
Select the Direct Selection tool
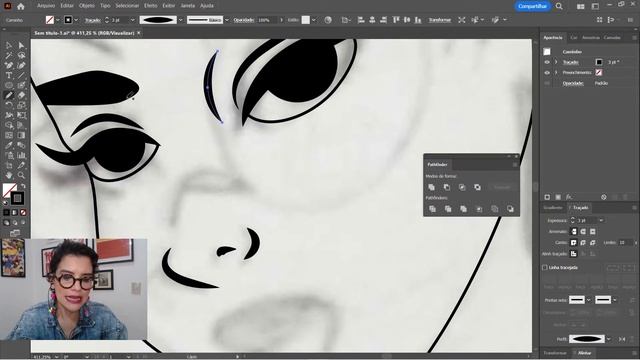pos(21,46)
